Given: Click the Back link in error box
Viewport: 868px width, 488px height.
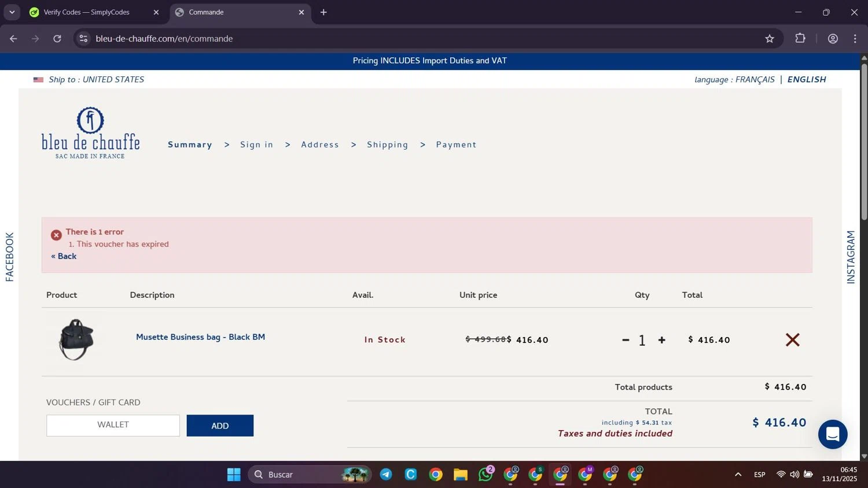Looking at the screenshot, I should (x=64, y=256).
